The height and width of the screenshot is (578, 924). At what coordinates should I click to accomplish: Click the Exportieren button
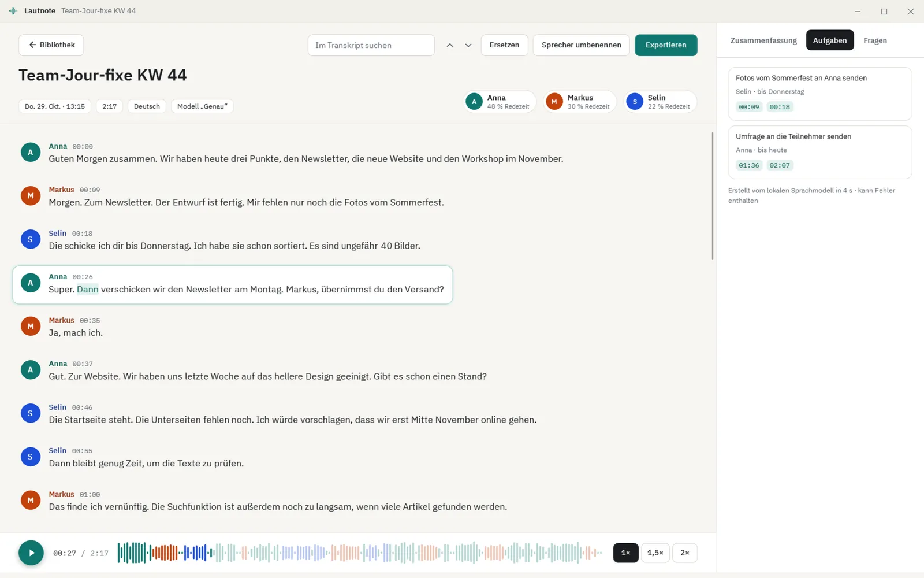pyautogui.click(x=666, y=45)
